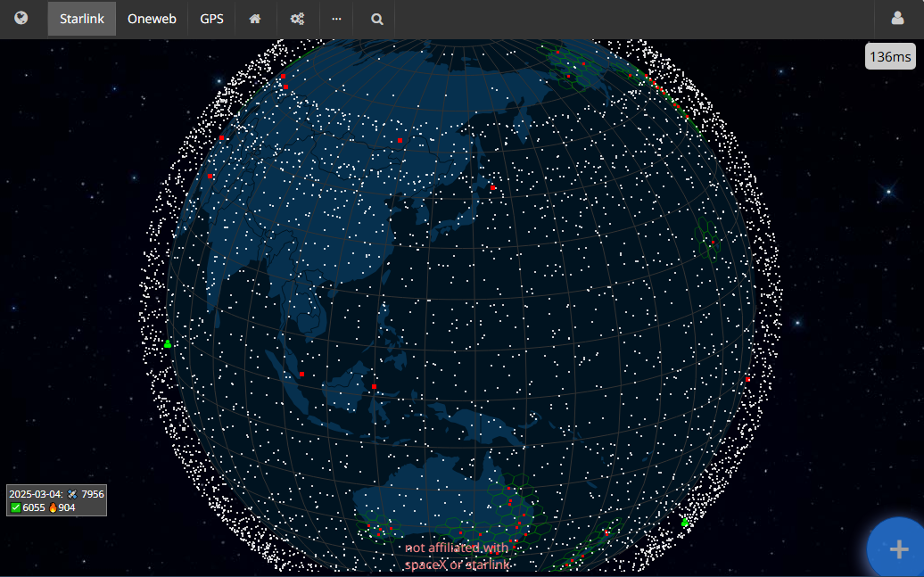Click the 7956 satellite total
Image resolution: width=924 pixels, height=577 pixels.
point(93,494)
